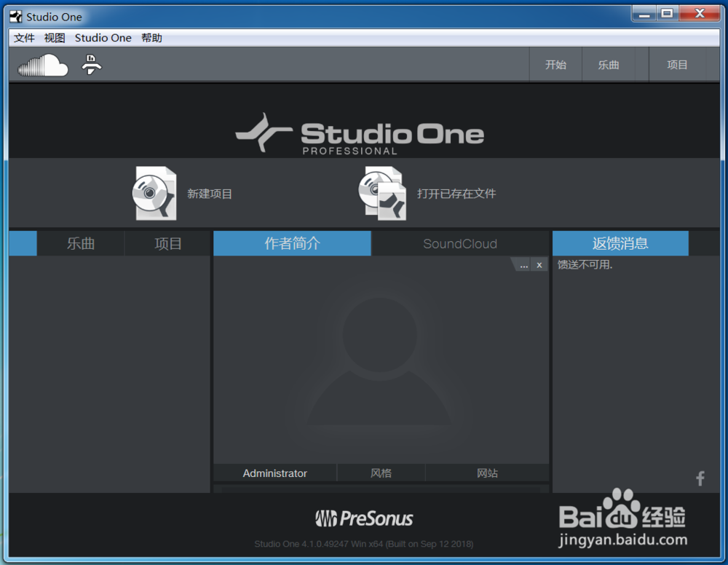Viewport: 728px width, 565px height.
Task: Click the Studio One version text
Action: [364, 544]
